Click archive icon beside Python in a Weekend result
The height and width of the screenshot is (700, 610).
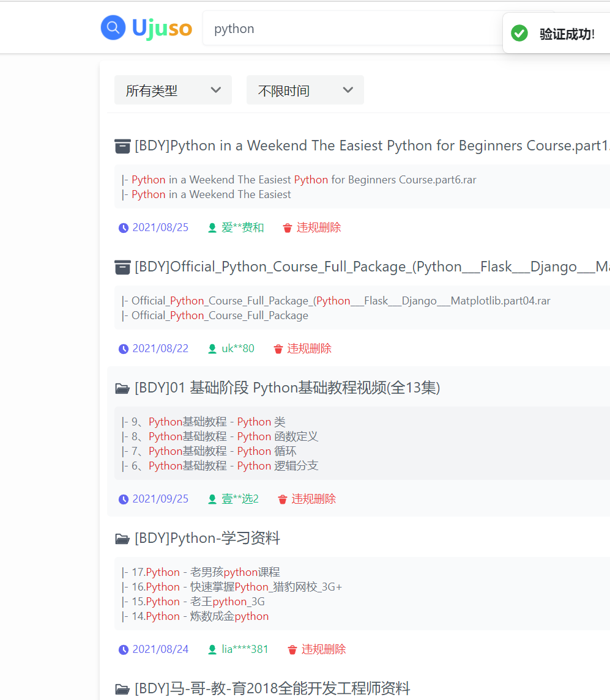click(x=122, y=146)
